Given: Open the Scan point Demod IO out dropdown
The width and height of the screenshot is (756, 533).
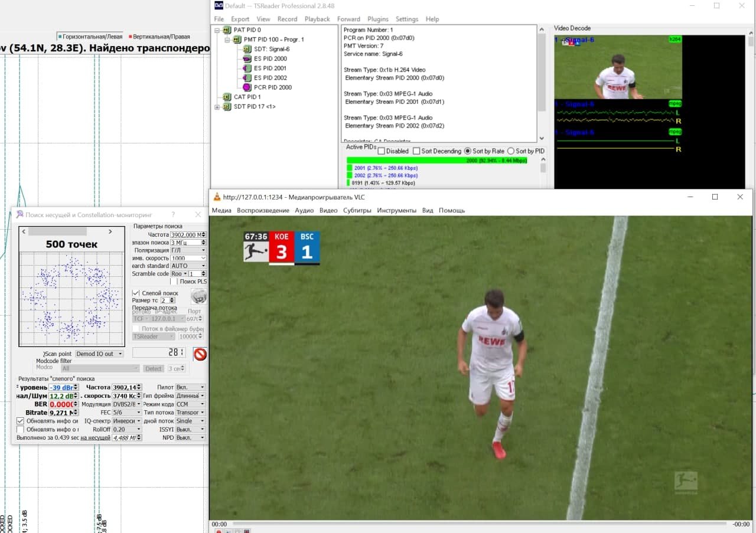Looking at the screenshot, I should tap(99, 354).
